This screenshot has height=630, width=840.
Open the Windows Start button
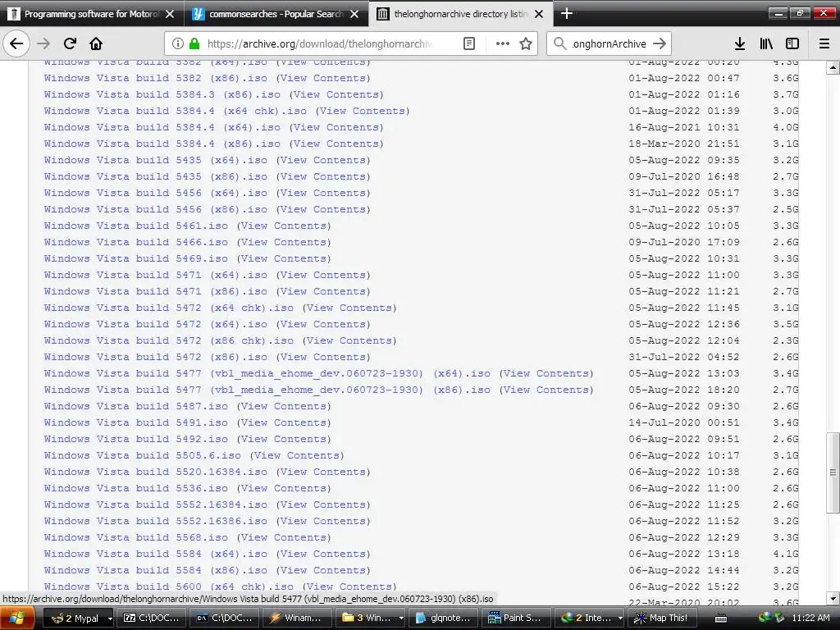(18, 619)
